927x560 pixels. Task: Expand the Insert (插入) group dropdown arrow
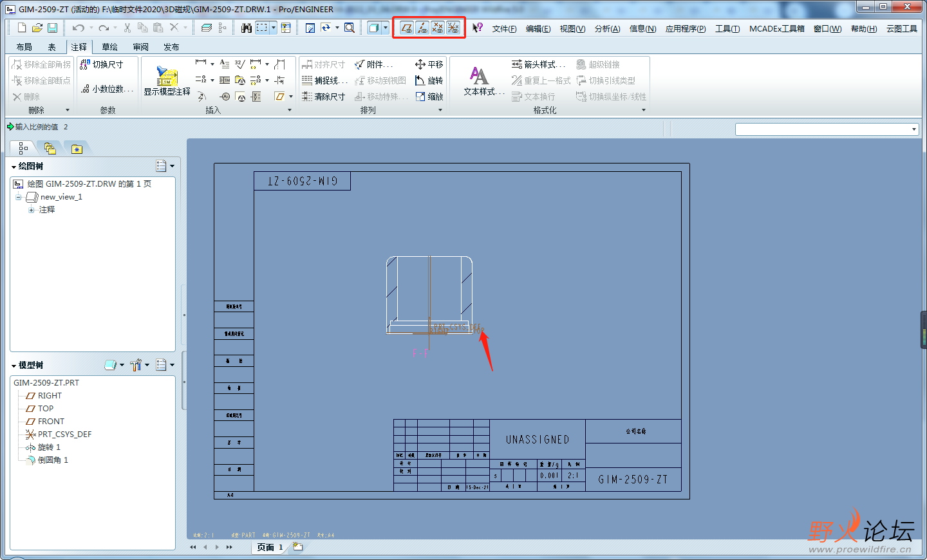290,110
